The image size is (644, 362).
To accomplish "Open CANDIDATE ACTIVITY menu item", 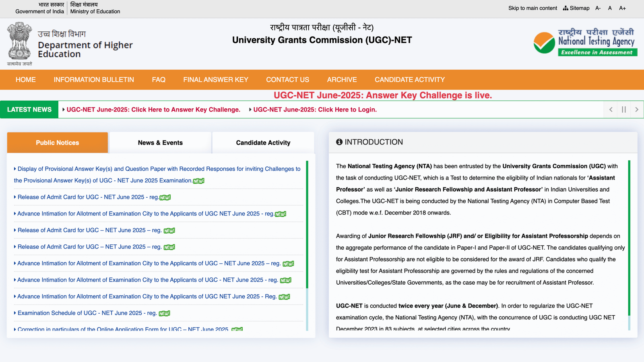I will [x=410, y=80].
